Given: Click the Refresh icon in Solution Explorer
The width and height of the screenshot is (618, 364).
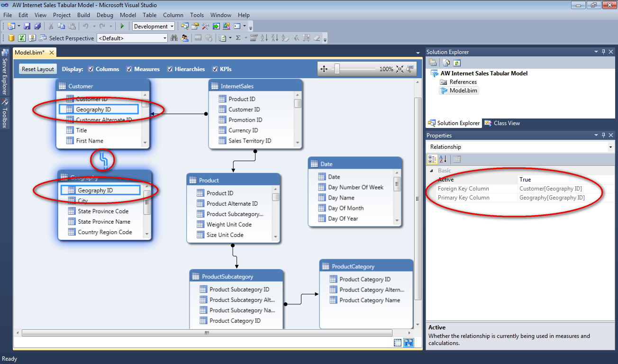Looking at the screenshot, I should pos(457,63).
